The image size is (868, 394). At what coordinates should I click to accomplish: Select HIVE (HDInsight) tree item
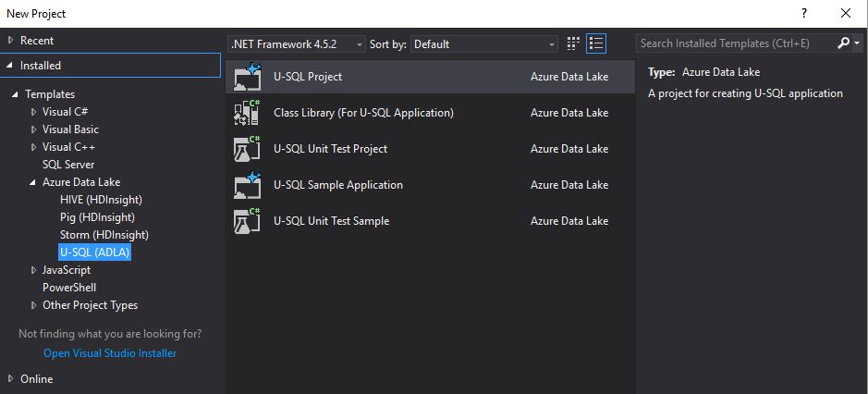101,200
